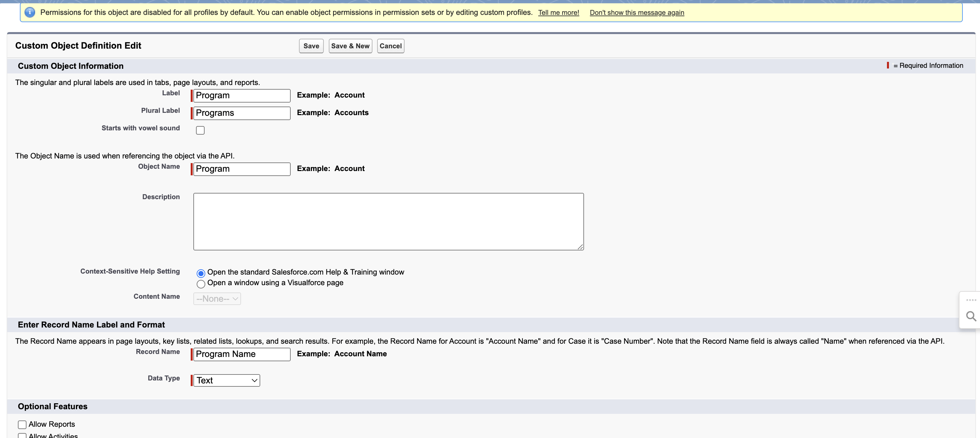Enable the Allow Reports checkbox
980x438 pixels.
click(x=22, y=424)
